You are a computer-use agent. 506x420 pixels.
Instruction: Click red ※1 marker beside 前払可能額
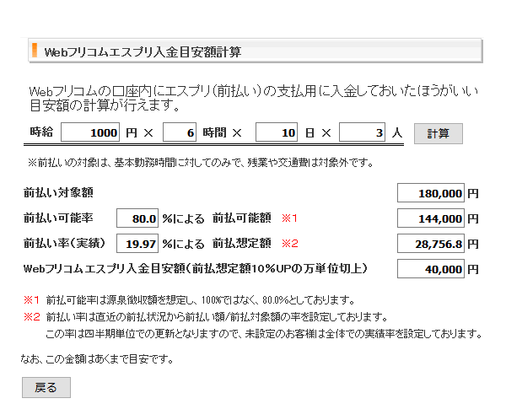tap(289, 218)
